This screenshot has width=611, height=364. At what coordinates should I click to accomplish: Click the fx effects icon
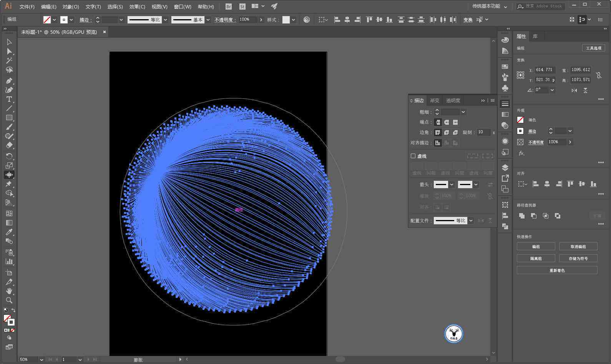pos(521,153)
